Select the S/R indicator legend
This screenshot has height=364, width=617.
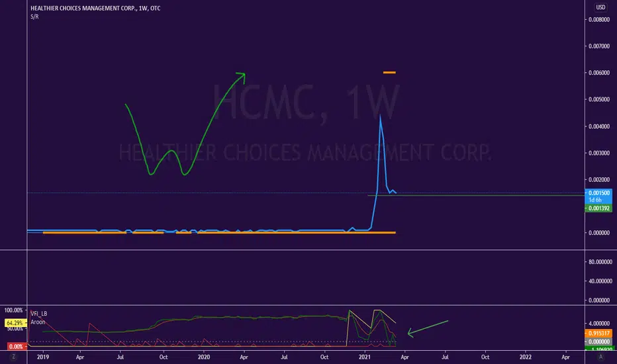(34, 17)
